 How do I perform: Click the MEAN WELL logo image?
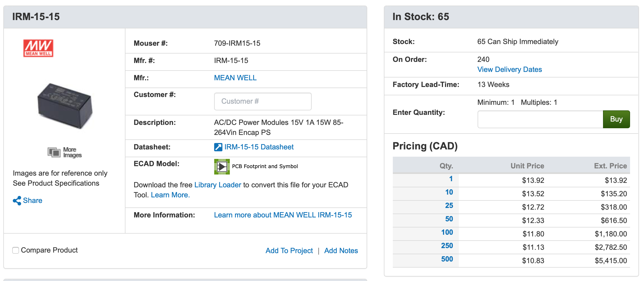(38, 48)
